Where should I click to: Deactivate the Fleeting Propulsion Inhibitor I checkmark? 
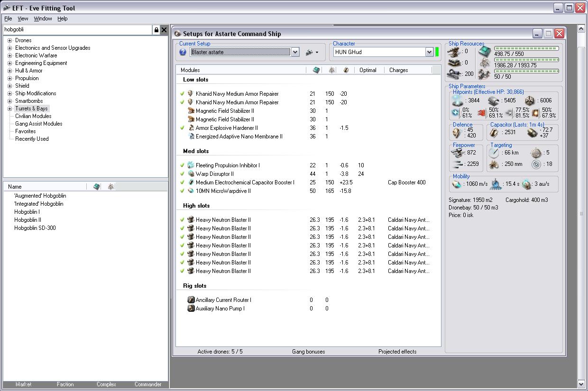[x=182, y=165]
